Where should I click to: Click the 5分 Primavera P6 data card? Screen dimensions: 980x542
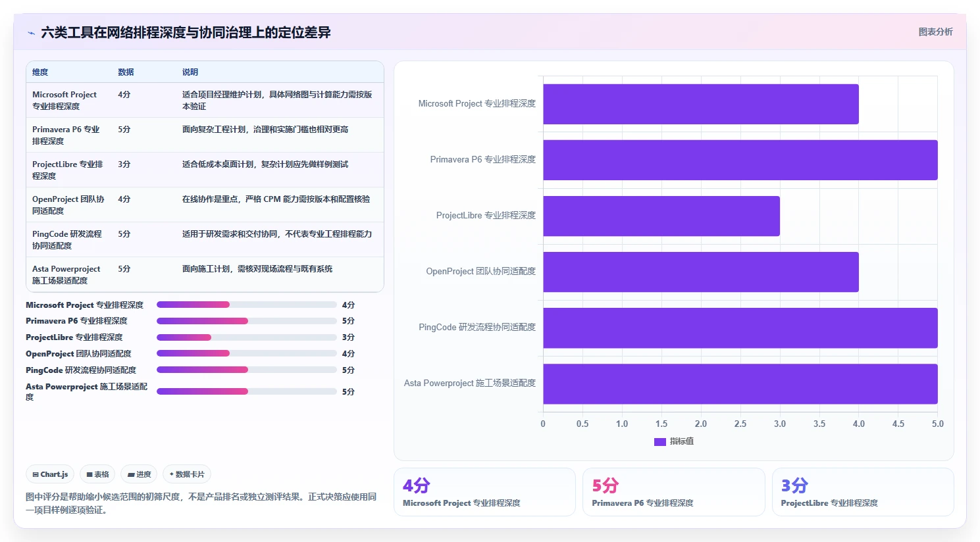point(674,492)
